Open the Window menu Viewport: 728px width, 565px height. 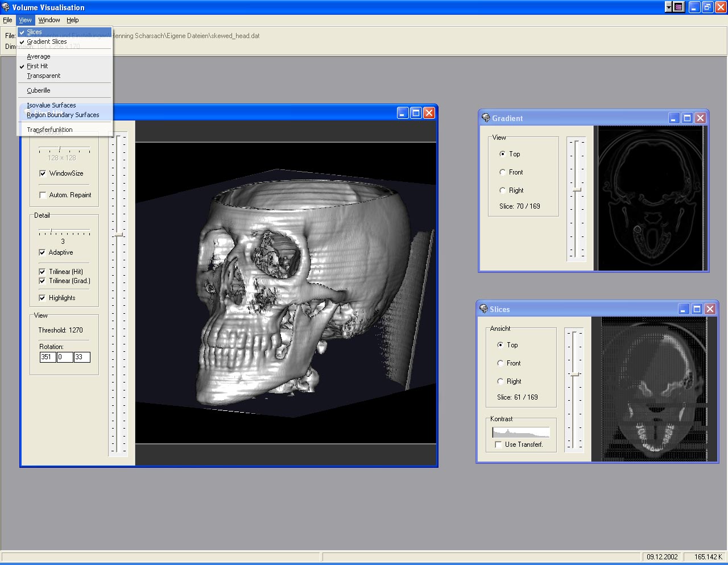pos(49,20)
